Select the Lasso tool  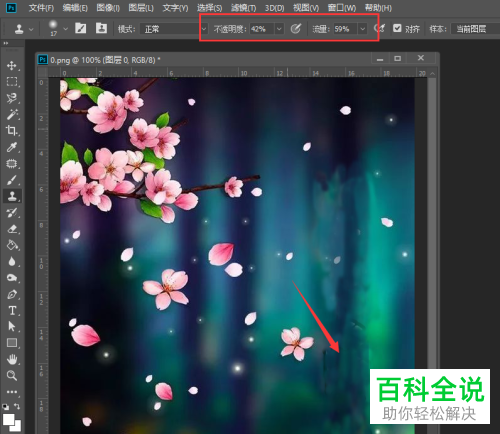[x=12, y=98]
